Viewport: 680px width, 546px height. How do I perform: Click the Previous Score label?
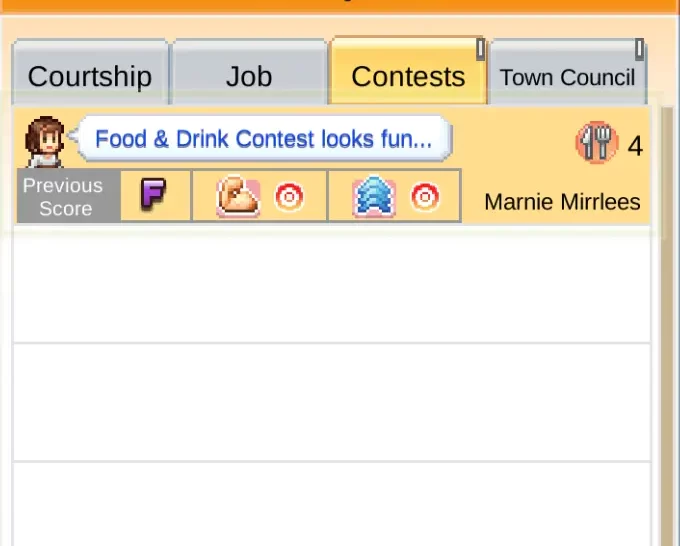(63, 197)
